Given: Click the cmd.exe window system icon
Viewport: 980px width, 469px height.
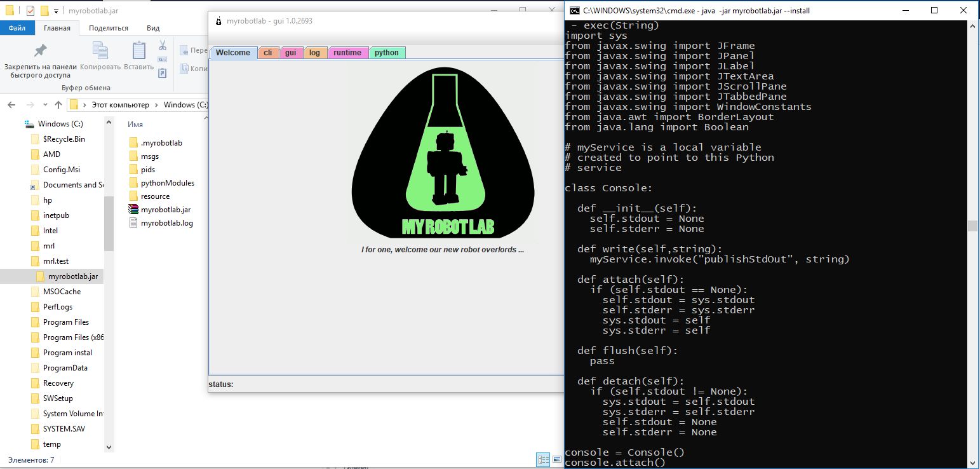Looking at the screenshot, I should (574, 10).
